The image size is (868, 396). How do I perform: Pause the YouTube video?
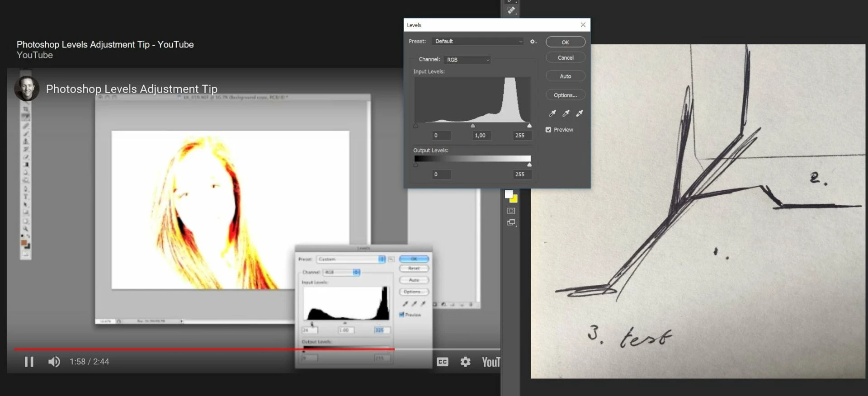tap(29, 362)
